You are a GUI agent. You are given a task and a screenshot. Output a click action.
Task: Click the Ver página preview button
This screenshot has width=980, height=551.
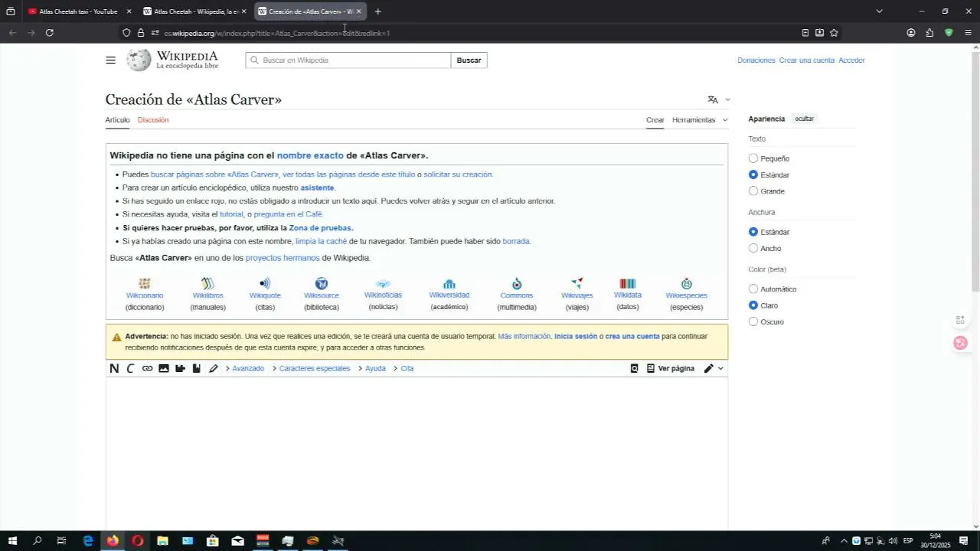[671, 368]
